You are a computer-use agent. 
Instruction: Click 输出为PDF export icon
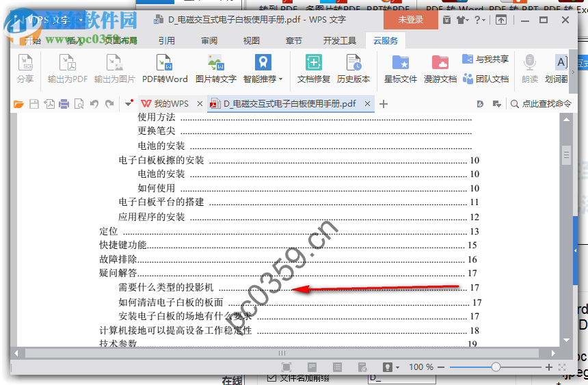68,68
